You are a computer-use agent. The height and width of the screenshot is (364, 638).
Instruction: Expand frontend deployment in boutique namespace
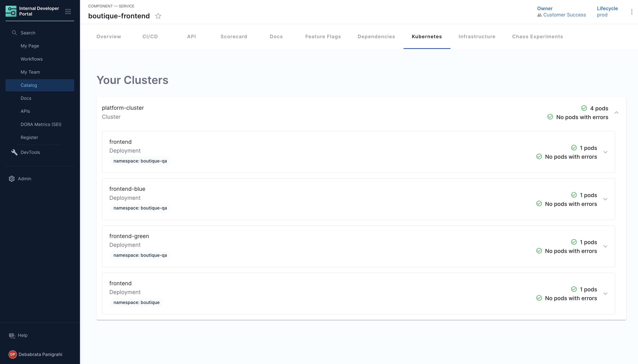pyautogui.click(x=605, y=293)
